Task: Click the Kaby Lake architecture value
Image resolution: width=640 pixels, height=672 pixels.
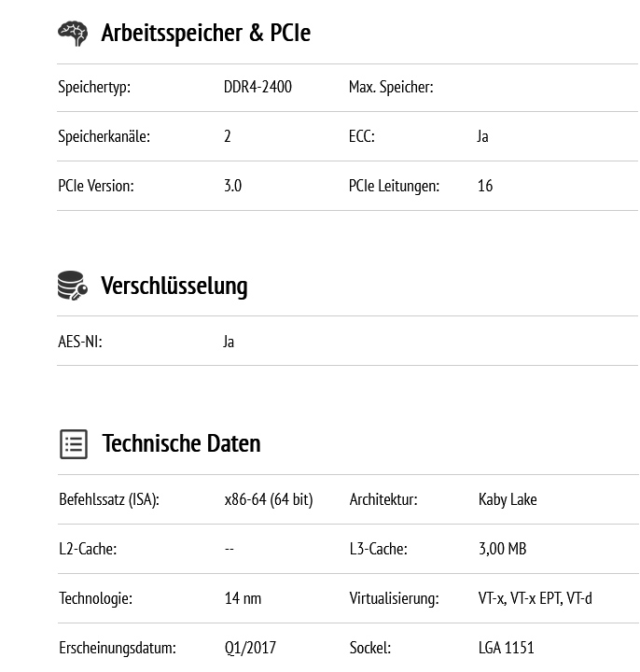Action: [x=508, y=500]
